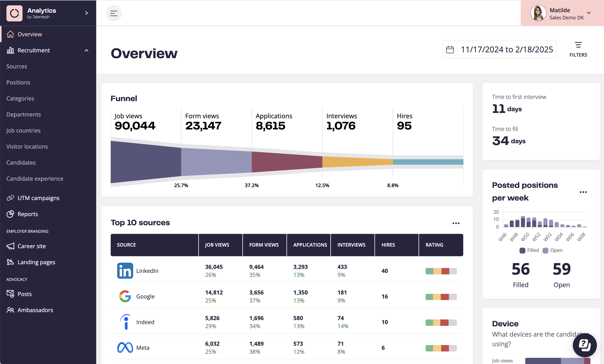The width and height of the screenshot is (604, 364).
Task: Toggle the Open legend series
Action: click(553, 250)
